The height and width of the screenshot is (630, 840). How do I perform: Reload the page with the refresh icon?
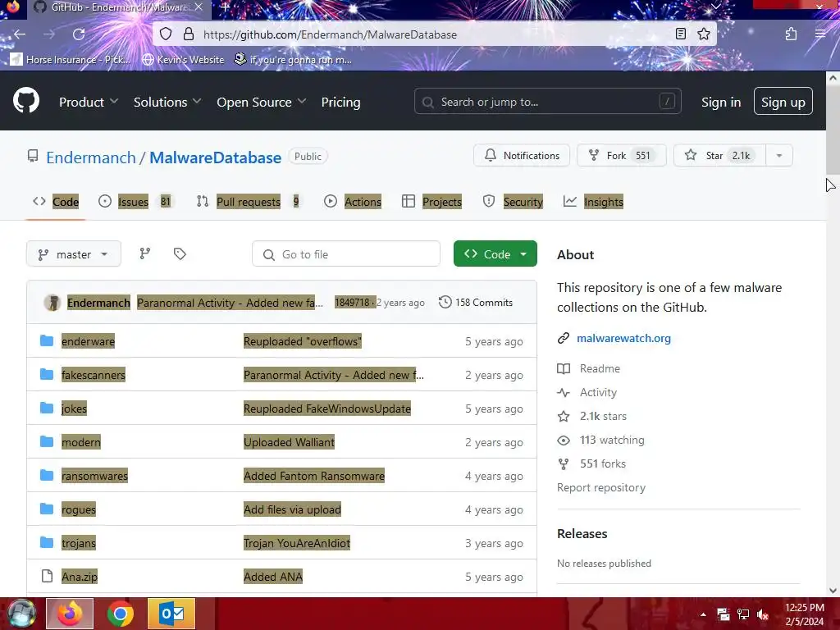(x=79, y=34)
